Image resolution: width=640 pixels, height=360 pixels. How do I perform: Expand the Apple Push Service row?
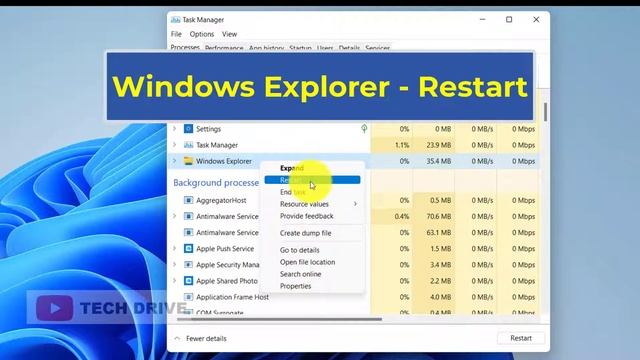click(x=174, y=248)
